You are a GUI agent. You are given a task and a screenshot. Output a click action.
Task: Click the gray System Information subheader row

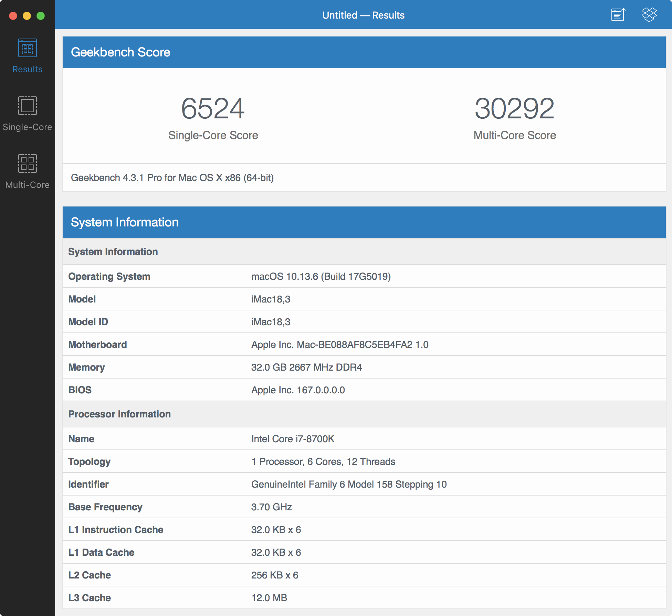click(x=364, y=252)
